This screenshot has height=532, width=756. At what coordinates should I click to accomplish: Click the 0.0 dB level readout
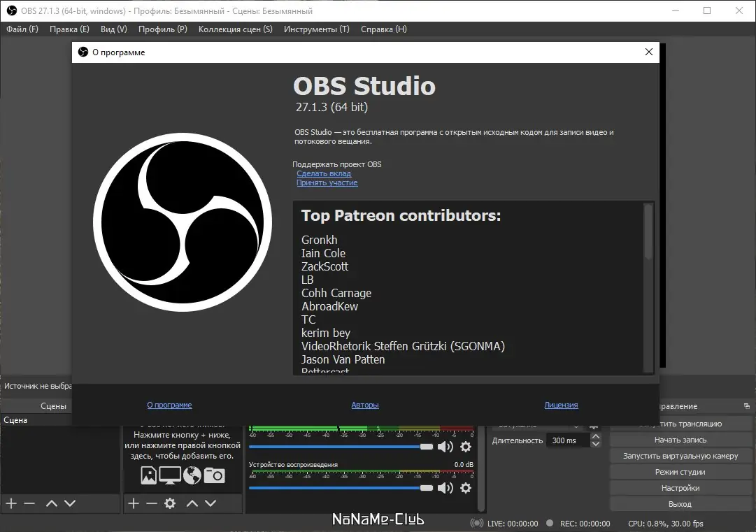point(464,464)
